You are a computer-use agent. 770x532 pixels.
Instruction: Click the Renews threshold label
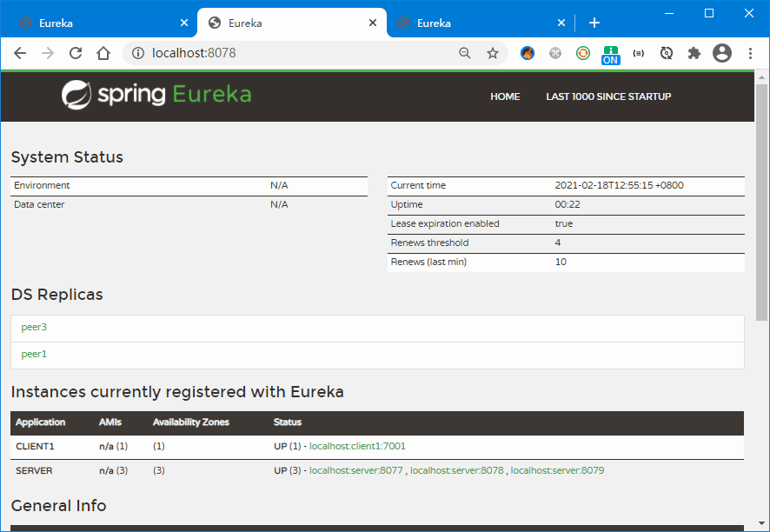tap(429, 243)
